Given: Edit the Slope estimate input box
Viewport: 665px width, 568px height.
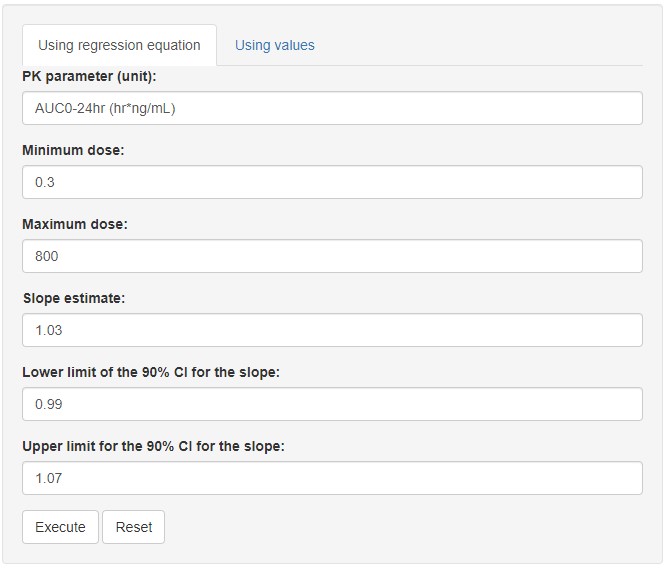Looking at the screenshot, I should pos(332,330).
